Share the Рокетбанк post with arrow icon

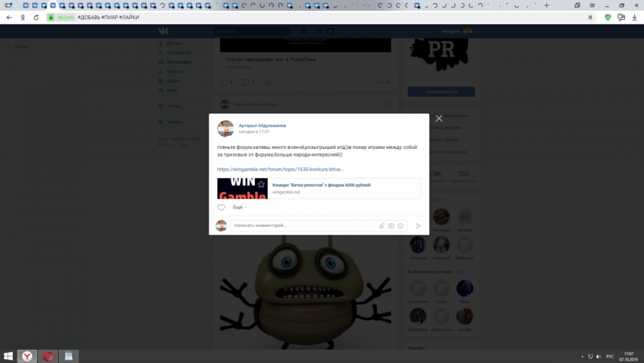click(267, 83)
